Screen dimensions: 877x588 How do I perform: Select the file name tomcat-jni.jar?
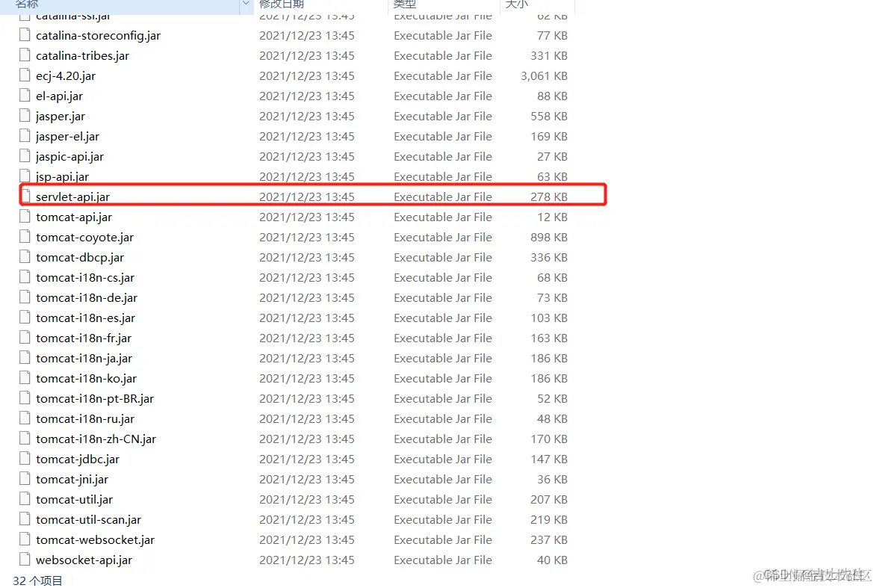[x=72, y=479]
